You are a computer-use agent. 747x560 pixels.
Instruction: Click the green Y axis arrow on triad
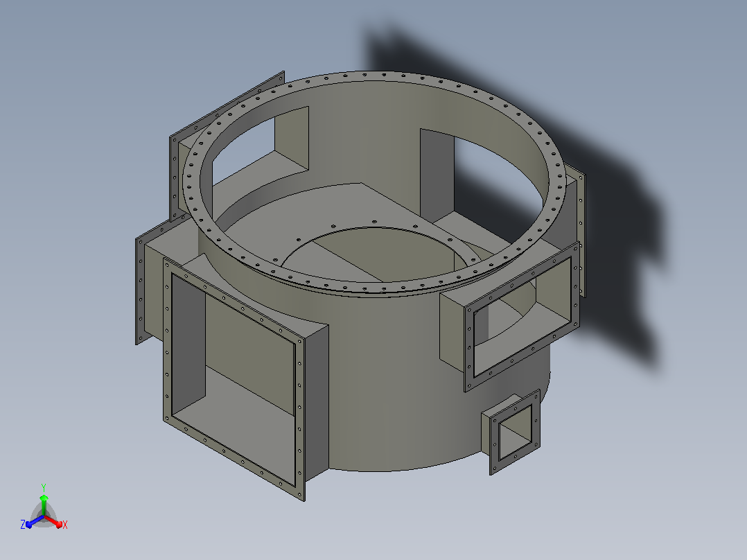(44, 504)
